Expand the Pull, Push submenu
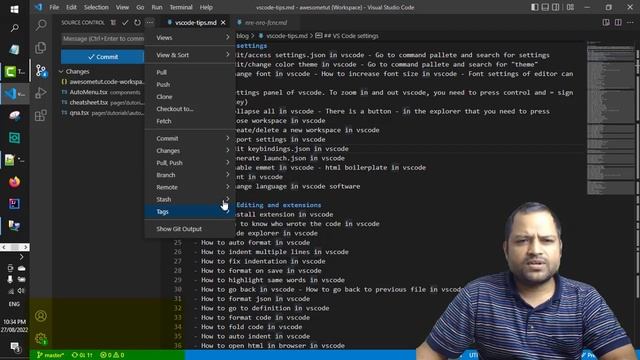 pyautogui.click(x=190, y=163)
